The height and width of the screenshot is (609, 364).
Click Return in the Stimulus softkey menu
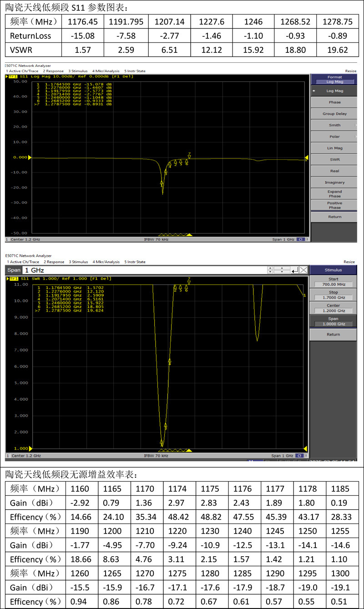coord(334,335)
